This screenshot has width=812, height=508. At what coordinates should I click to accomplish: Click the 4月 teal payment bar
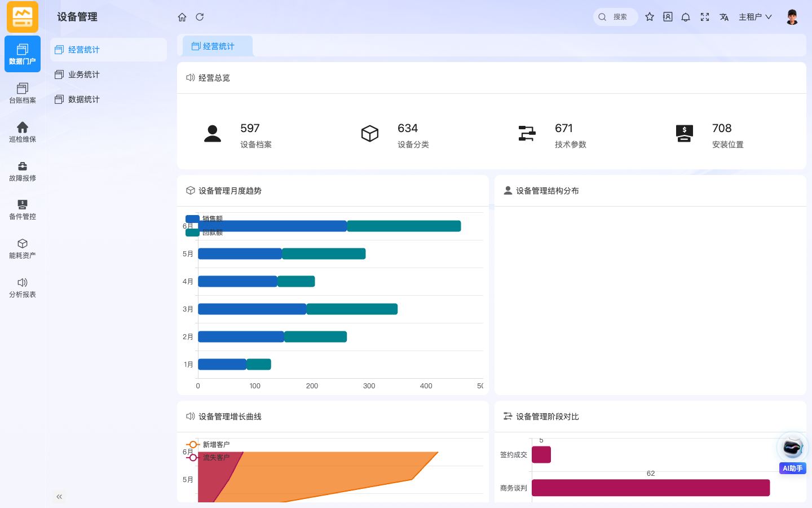tap(296, 281)
